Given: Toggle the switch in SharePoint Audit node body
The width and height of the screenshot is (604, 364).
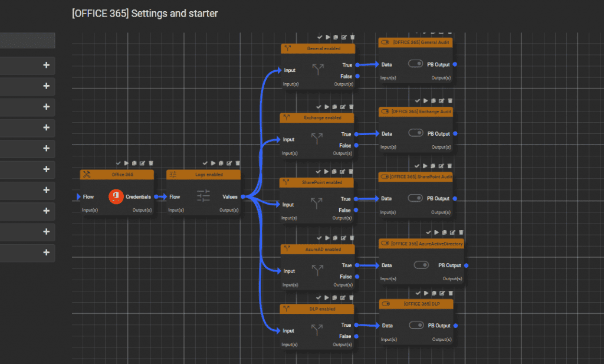Looking at the screenshot, I should coord(415,198).
